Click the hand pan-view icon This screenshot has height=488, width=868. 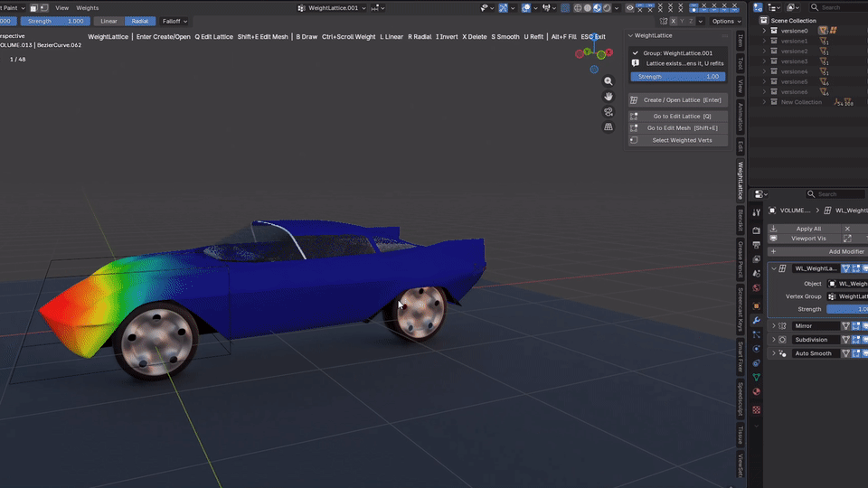click(x=609, y=97)
